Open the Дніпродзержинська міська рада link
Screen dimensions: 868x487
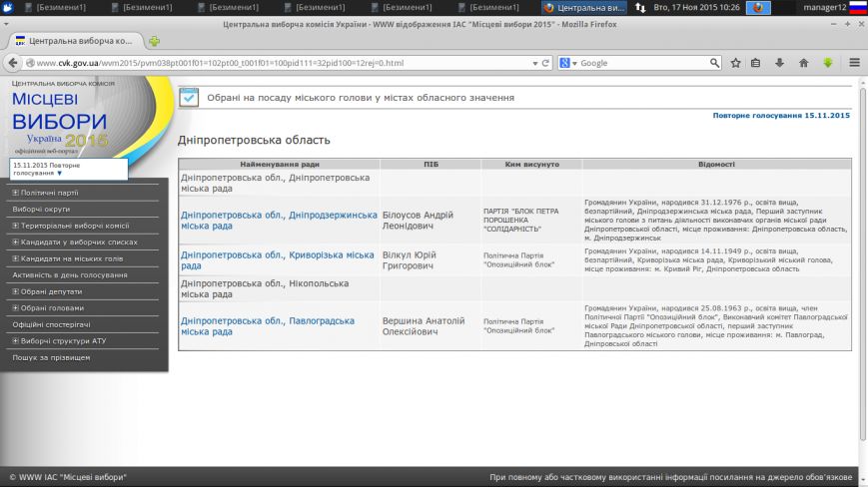point(279,220)
